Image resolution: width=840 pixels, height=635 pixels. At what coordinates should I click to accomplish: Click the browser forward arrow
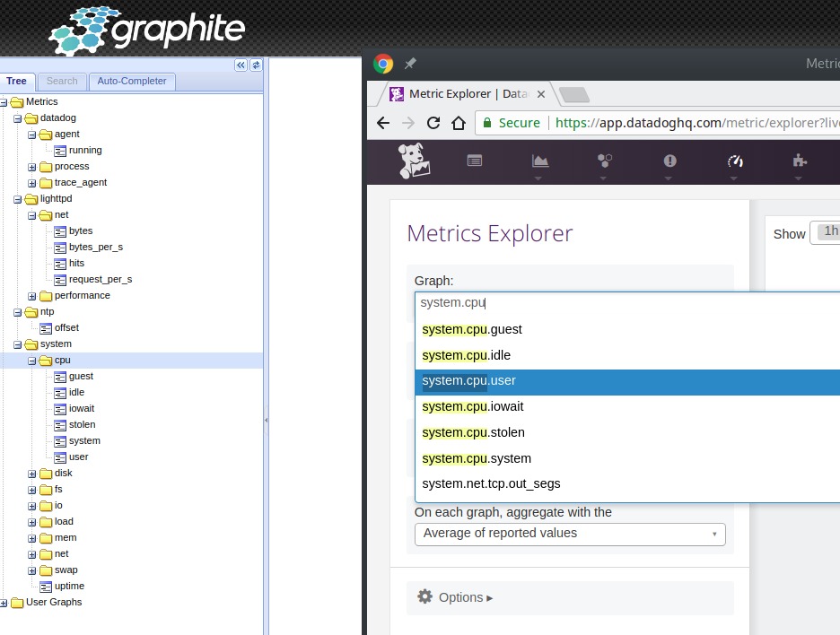(408, 123)
